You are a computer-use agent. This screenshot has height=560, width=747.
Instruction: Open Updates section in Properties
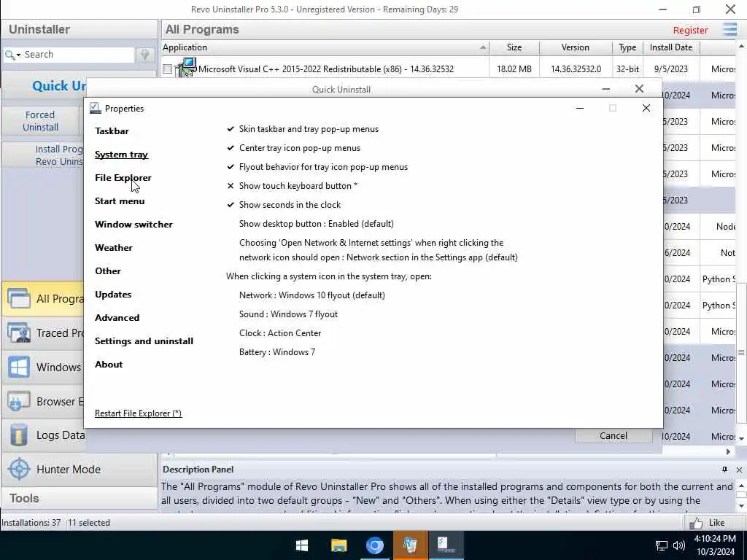coord(113,295)
